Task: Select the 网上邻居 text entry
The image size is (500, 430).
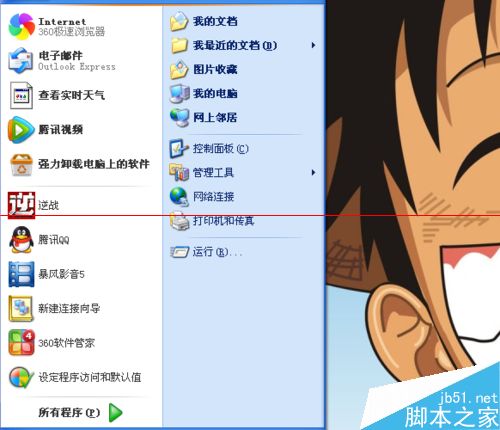Action: tap(215, 117)
